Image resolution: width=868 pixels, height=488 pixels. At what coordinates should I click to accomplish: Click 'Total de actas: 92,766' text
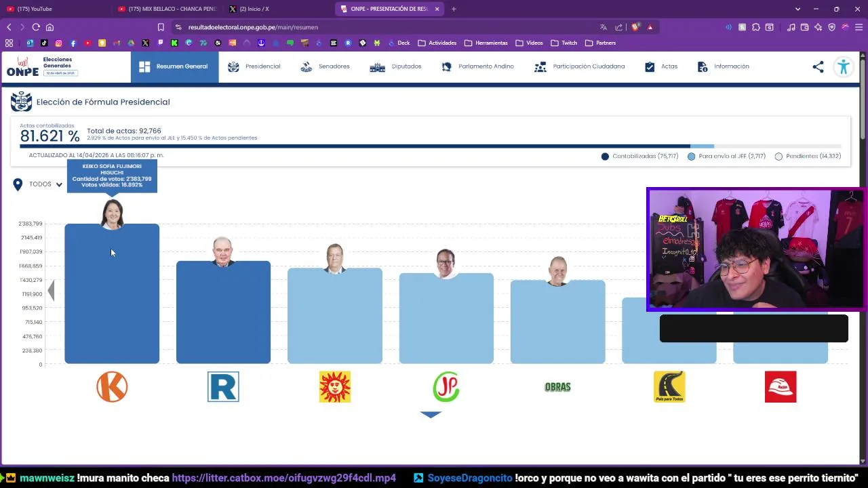point(124,131)
